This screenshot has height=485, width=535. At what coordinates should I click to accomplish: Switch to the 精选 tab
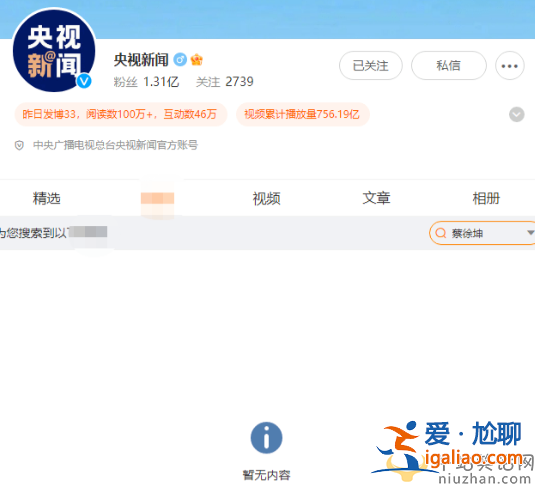[47, 198]
